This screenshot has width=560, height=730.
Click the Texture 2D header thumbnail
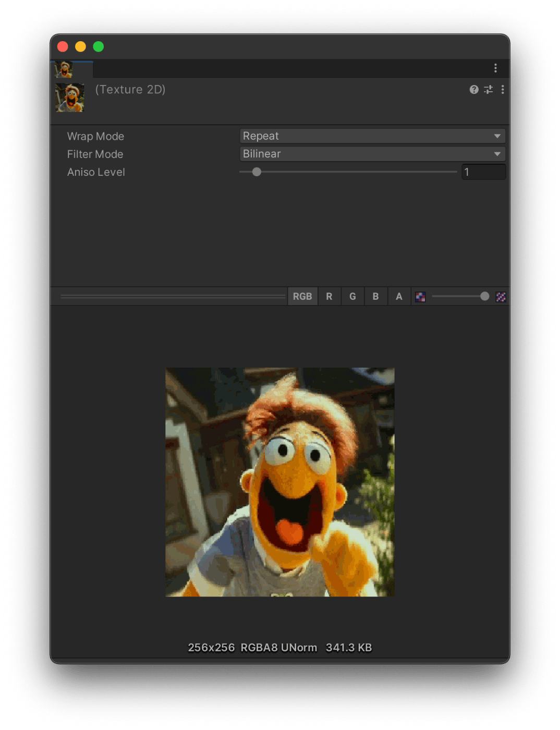click(x=70, y=98)
